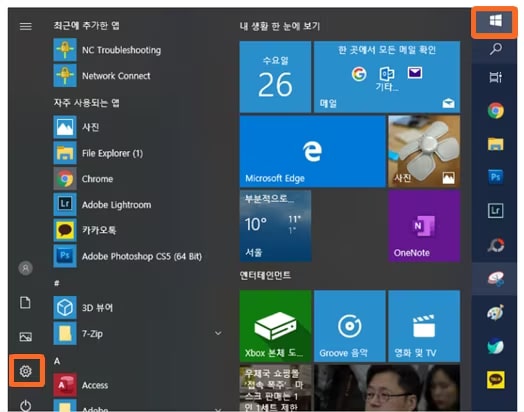Open File Explorer from the taskbar
This screenshot has height=412, width=524.
tap(495, 144)
